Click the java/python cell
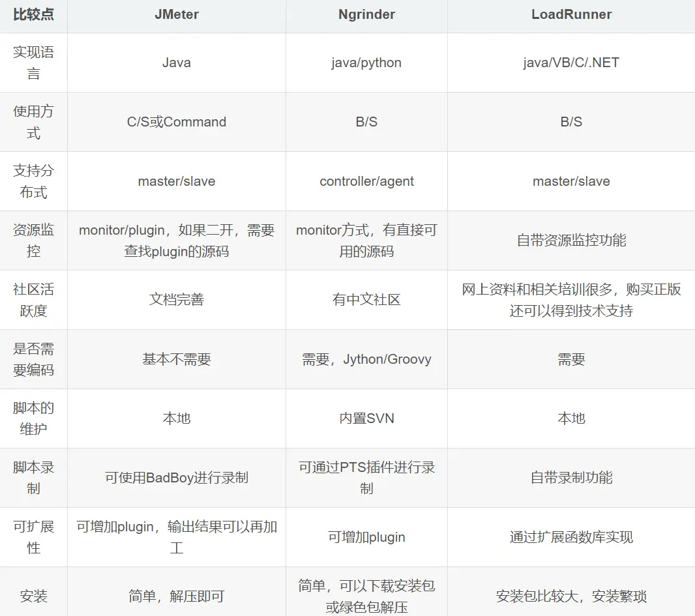The image size is (695, 616). pyautogui.click(x=366, y=63)
